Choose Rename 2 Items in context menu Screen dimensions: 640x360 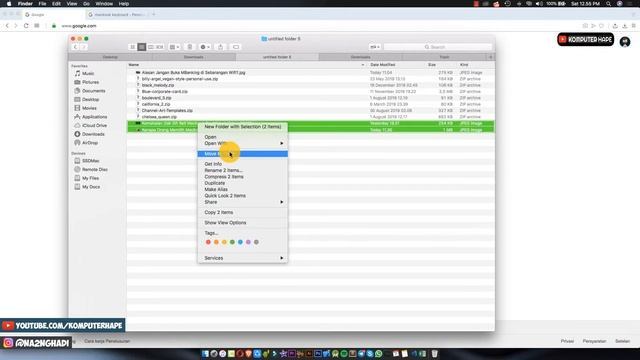242,170
